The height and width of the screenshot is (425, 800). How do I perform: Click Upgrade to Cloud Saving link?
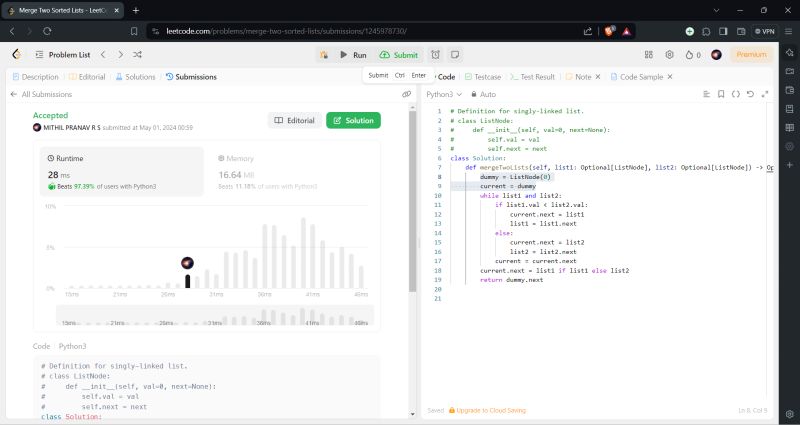487,410
